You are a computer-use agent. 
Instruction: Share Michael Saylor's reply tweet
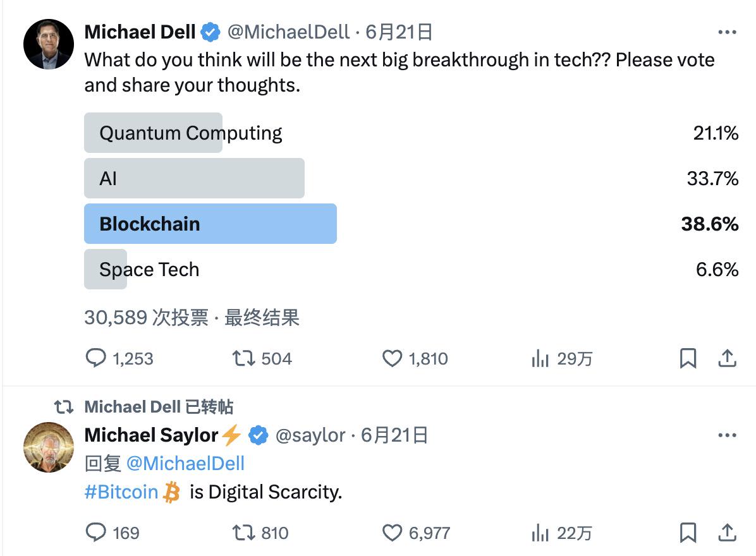pos(727,533)
